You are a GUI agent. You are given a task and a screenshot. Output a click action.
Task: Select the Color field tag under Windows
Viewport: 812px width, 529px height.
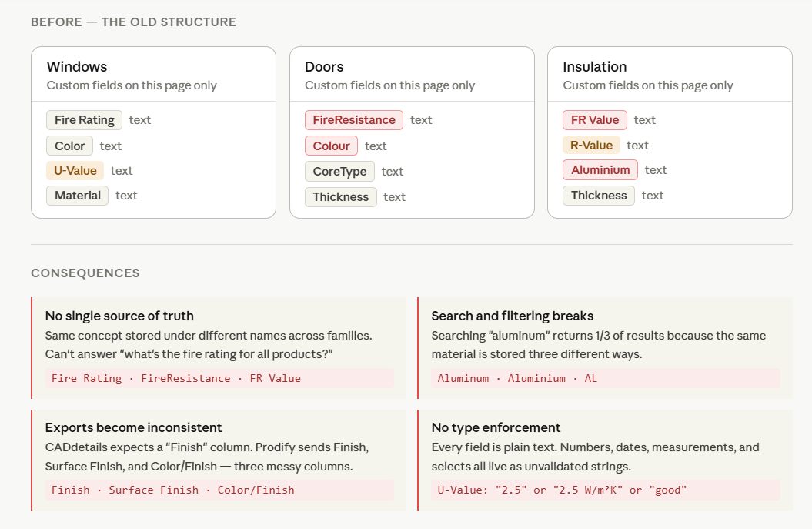point(70,146)
